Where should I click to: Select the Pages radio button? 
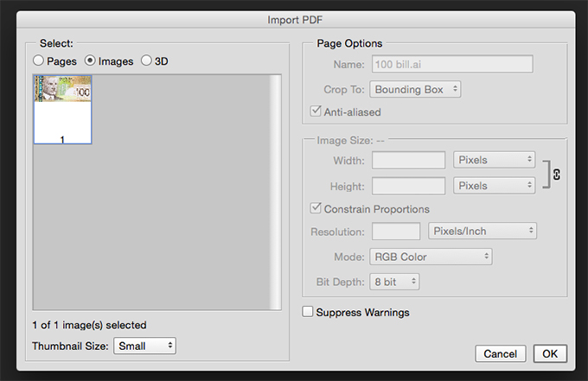(38, 60)
